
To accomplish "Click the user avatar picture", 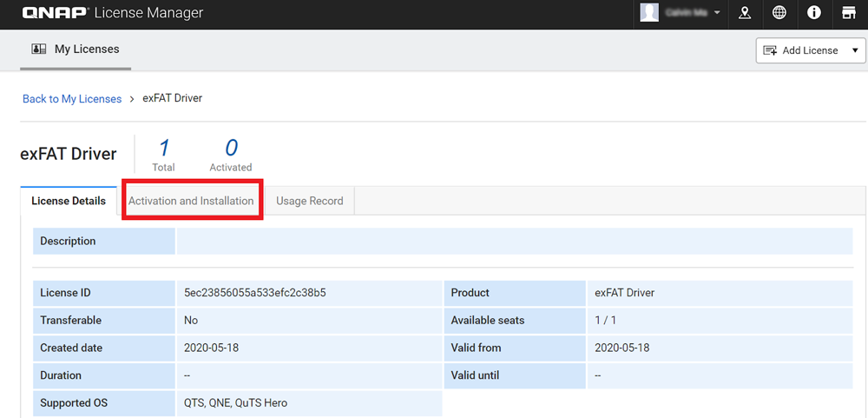I will pos(649,13).
